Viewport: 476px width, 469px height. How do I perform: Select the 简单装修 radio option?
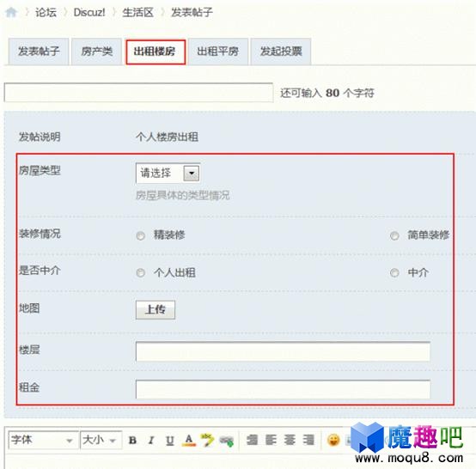pyautogui.click(x=394, y=235)
